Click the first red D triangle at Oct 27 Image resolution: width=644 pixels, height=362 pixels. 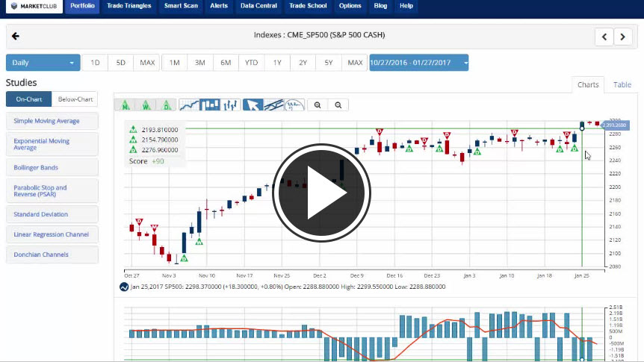pyautogui.click(x=139, y=222)
